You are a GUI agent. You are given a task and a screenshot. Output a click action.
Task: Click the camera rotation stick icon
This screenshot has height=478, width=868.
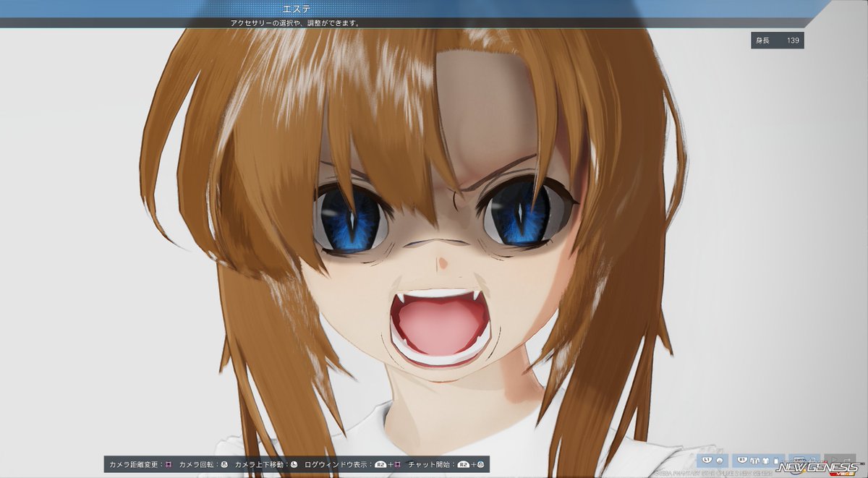tap(224, 464)
